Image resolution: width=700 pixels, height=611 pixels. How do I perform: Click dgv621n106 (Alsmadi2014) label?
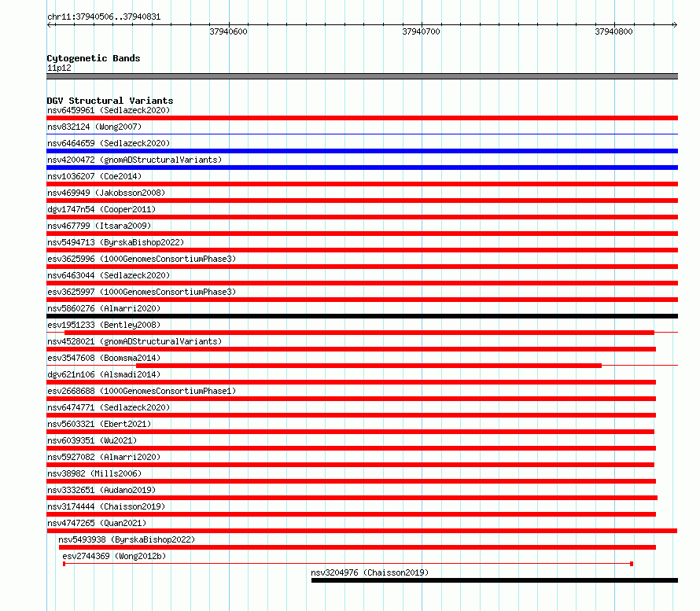[x=104, y=374]
